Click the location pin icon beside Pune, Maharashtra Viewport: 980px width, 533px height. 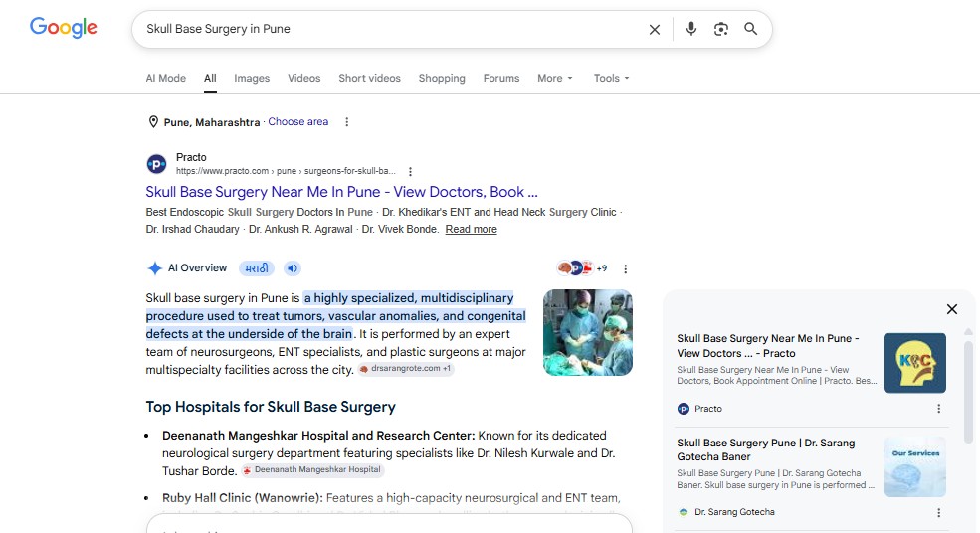click(153, 122)
